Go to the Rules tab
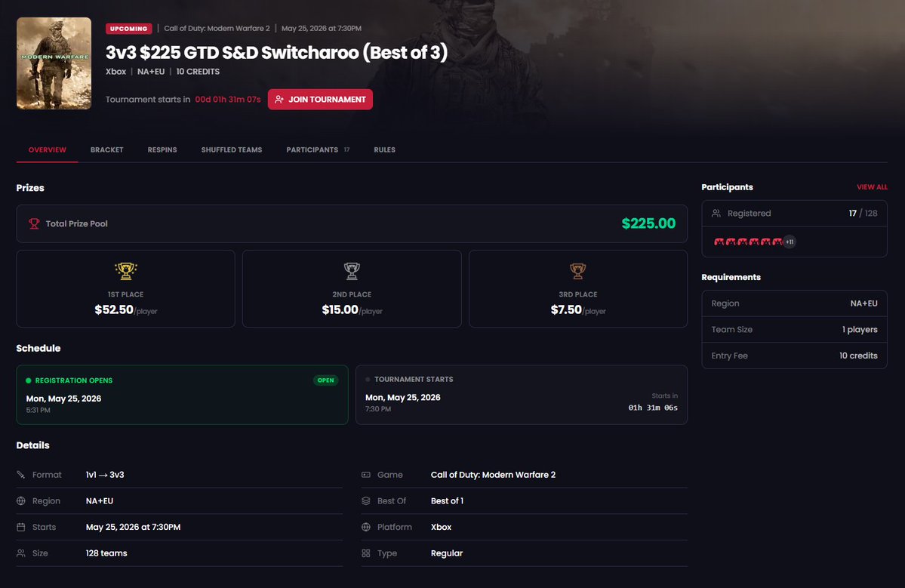 pos(384,149)
